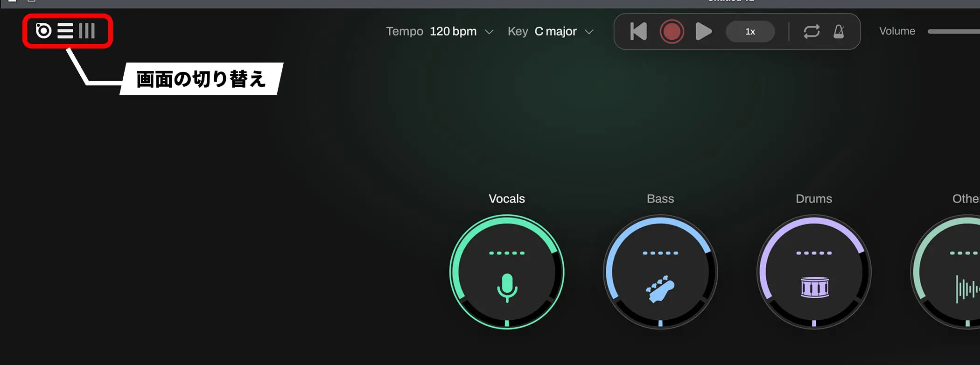The width and height of the screenshot is (980, 365).
Task: Switch to the horizontal list view icon
Action: coord(65,31)
